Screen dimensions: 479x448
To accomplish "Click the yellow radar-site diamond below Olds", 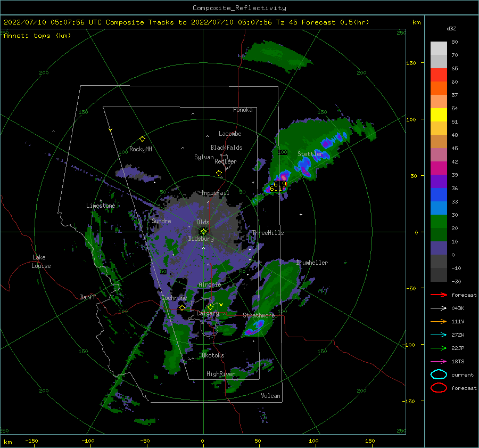I will click(x=203, y=232).
